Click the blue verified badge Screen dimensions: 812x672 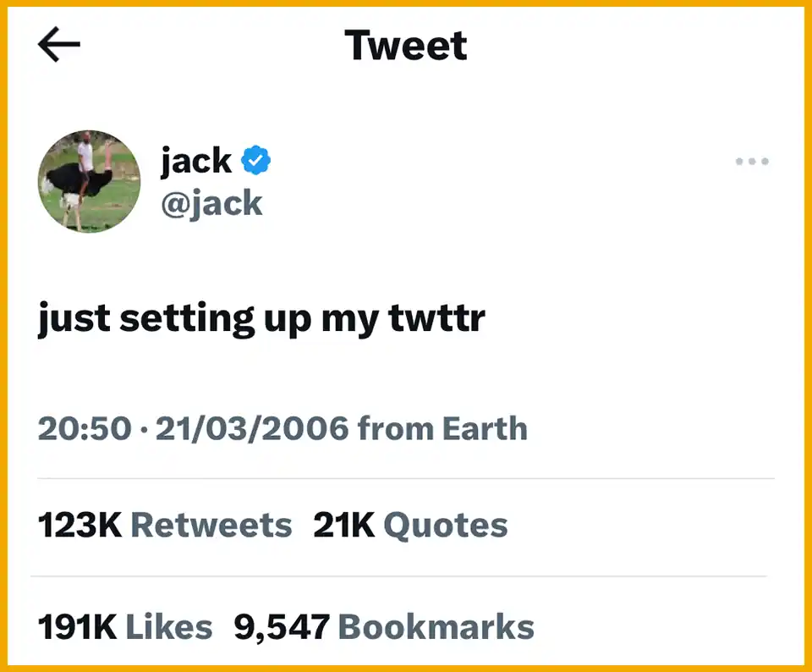point(256,159)
